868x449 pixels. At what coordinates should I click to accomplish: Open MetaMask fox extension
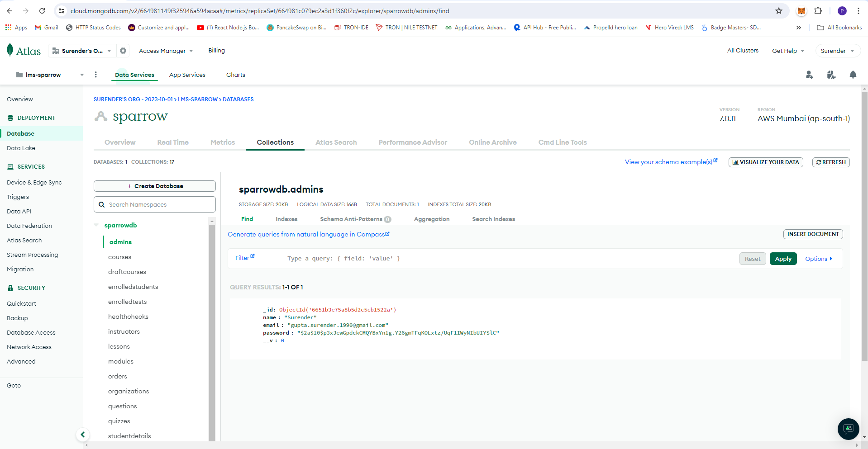tap(801, 11)
